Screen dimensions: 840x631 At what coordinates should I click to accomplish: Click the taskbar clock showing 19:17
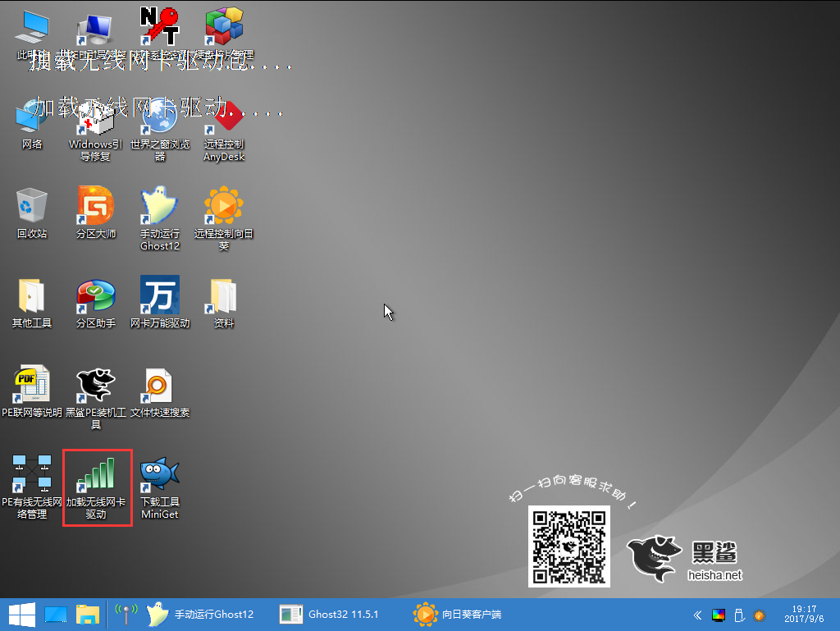[804, 615]
